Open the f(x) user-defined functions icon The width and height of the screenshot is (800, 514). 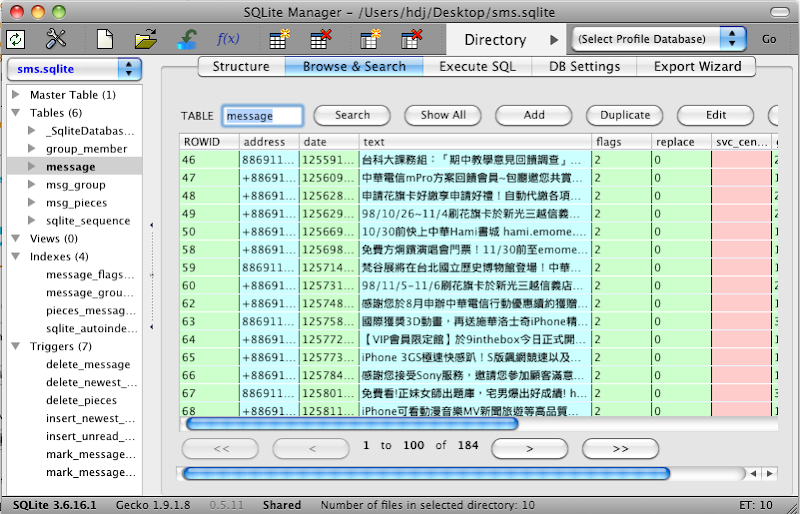pos(228,39)
